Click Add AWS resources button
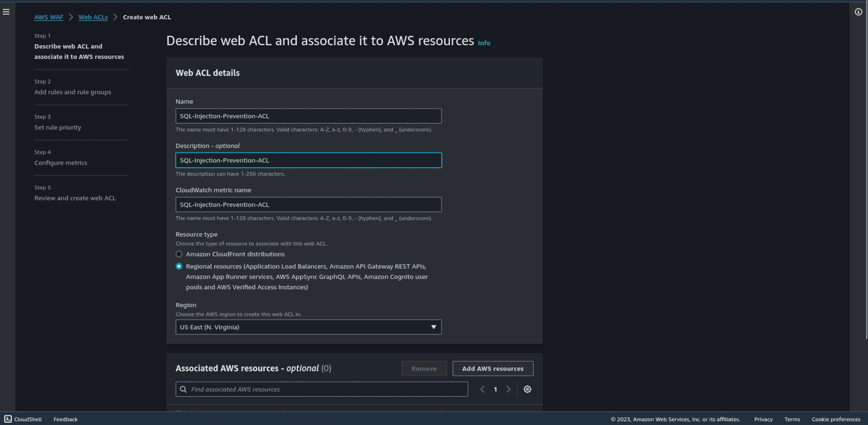The image size is (868, 425). (x=493, y=369)
